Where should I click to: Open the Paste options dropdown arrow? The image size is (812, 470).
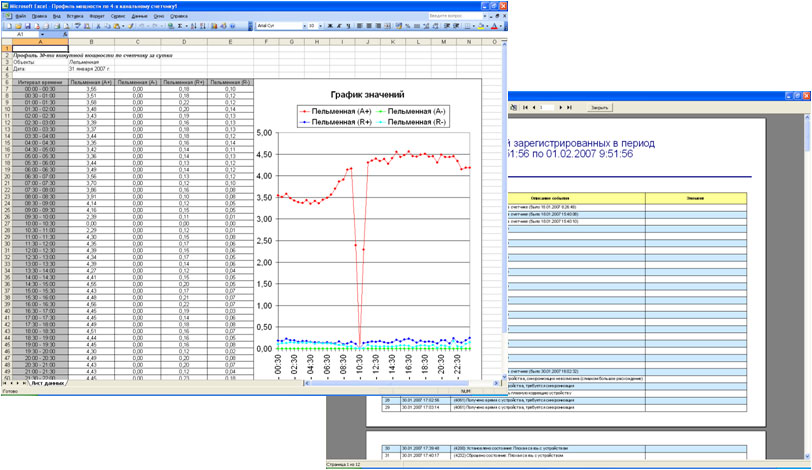tap(123, 26)
